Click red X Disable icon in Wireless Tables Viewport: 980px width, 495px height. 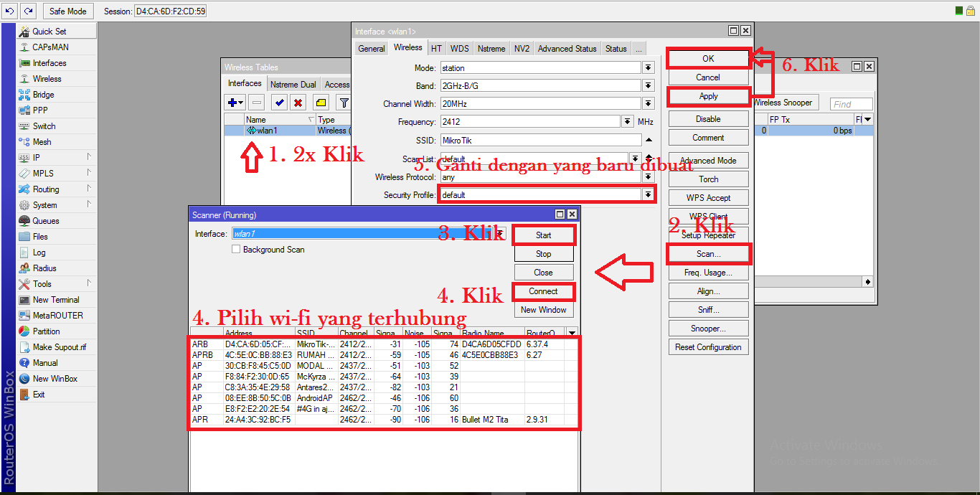(x=297, y=103)
